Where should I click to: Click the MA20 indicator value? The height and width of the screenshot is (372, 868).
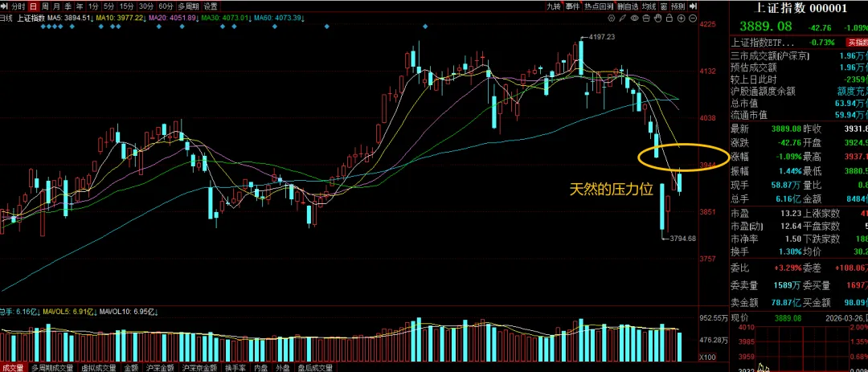pyautogui.click(x=173, y=18)
